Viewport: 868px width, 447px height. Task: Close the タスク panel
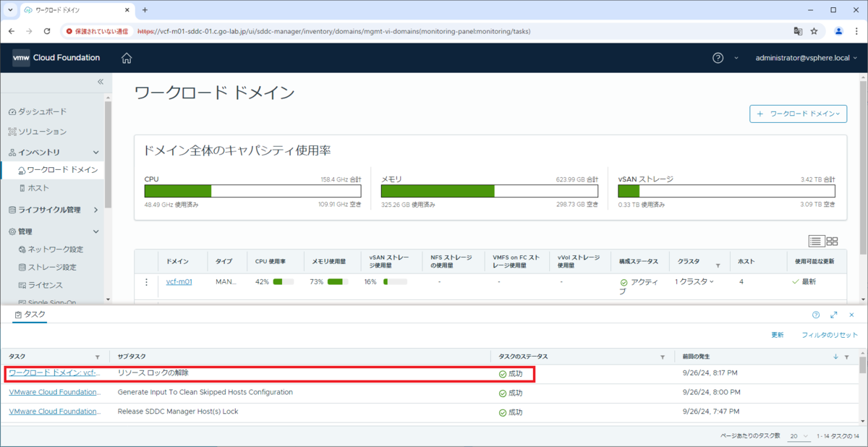(851, 315)
